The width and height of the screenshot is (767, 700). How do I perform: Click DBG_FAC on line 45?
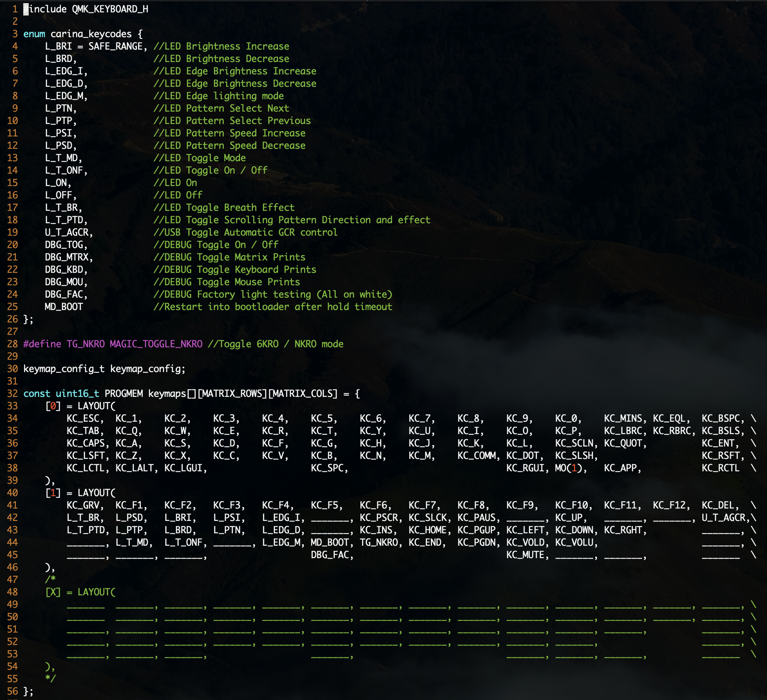coord(330,555)
